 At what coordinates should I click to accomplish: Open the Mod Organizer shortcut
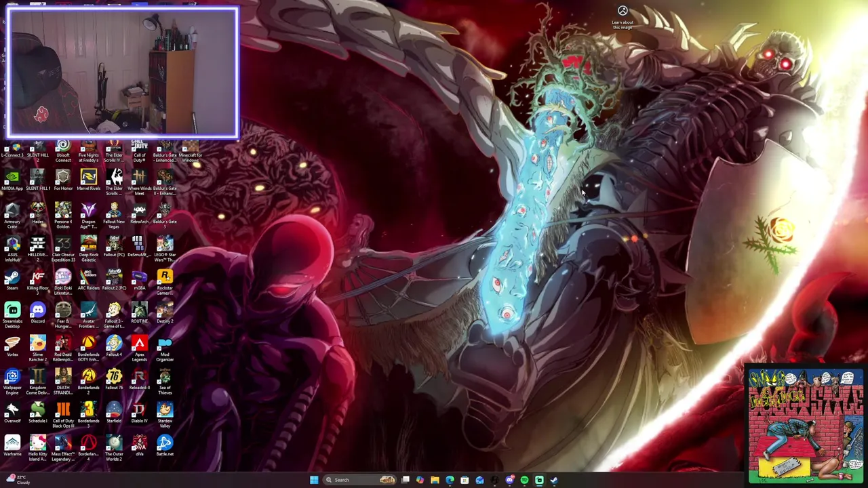click(165, 349)
